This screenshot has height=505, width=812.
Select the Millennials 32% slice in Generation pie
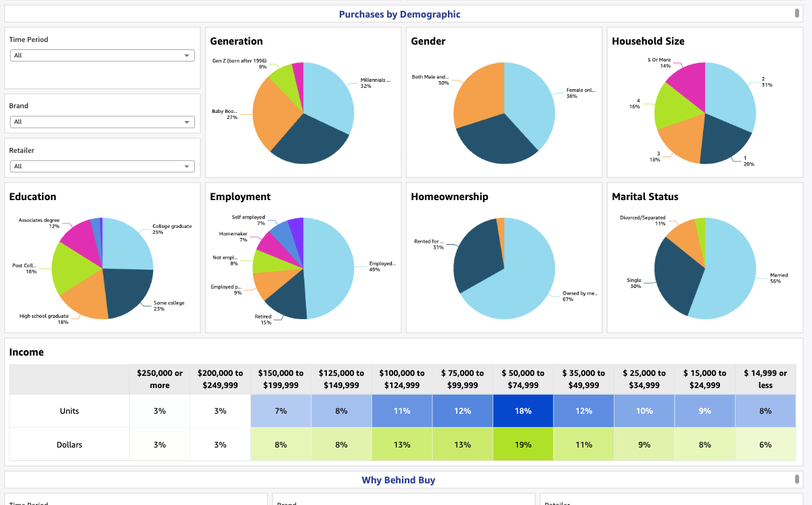pyautogui.click(x=328, y=98)
